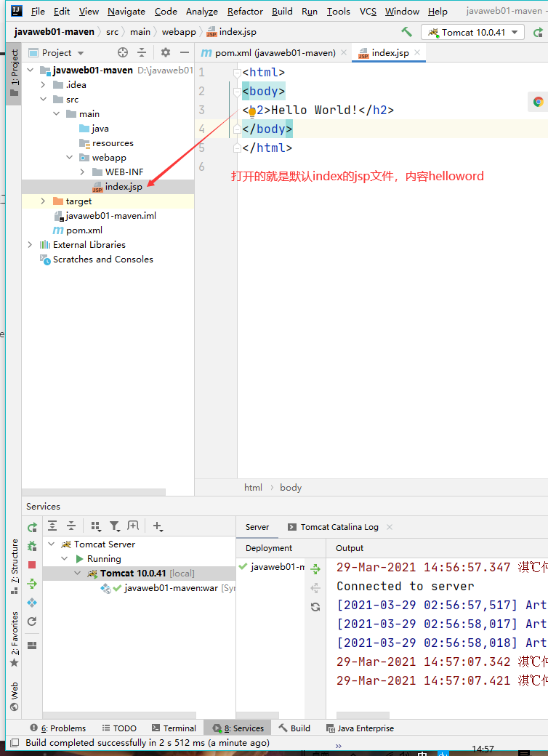This screenshot has width=548, height=756.
Task: Toggle the Structure tool window button
Action: tap(14, 567)
